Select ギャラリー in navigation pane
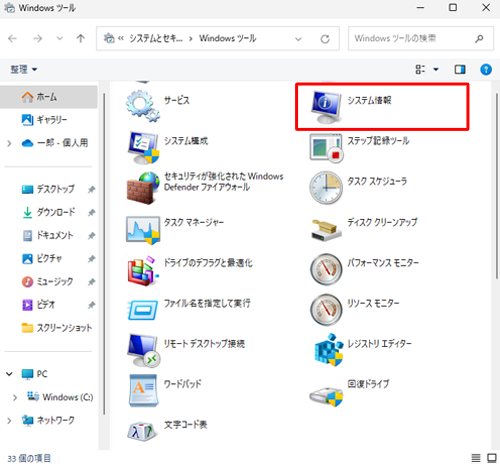500x464 pixels. click(x=49, y=119)
